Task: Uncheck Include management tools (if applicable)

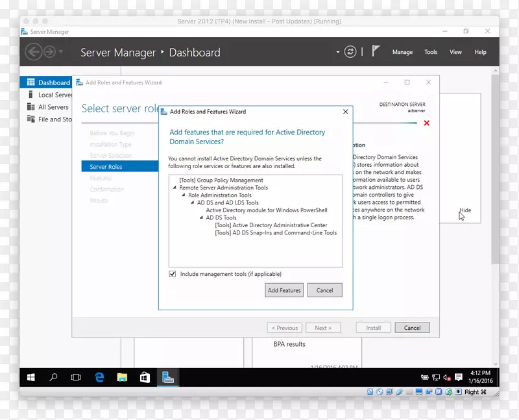Action: (x=173, y=273)
